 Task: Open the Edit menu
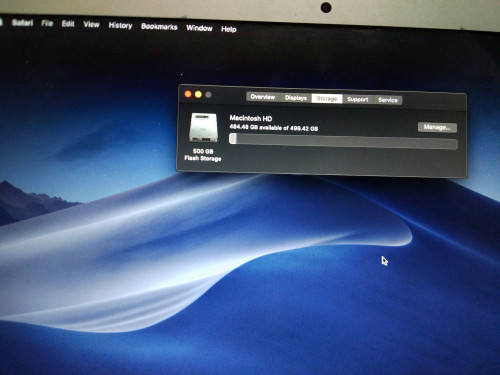(x=68, y=24)
